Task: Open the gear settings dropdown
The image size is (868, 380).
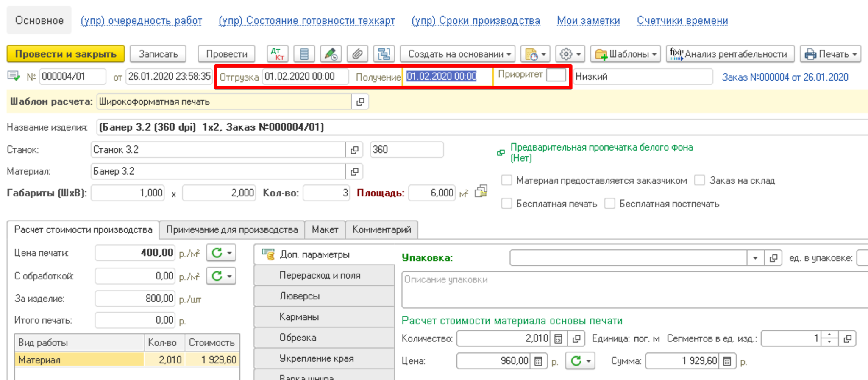Action: pyautogui.click(x=570, y=54)
